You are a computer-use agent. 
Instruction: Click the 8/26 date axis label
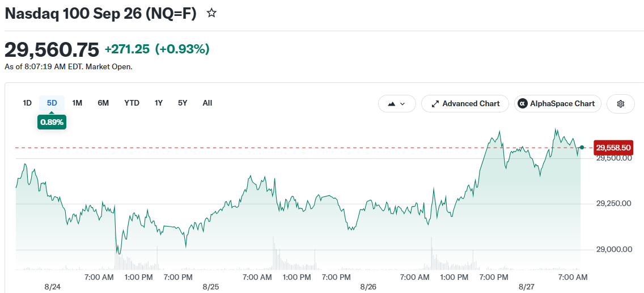pos(368,286)
